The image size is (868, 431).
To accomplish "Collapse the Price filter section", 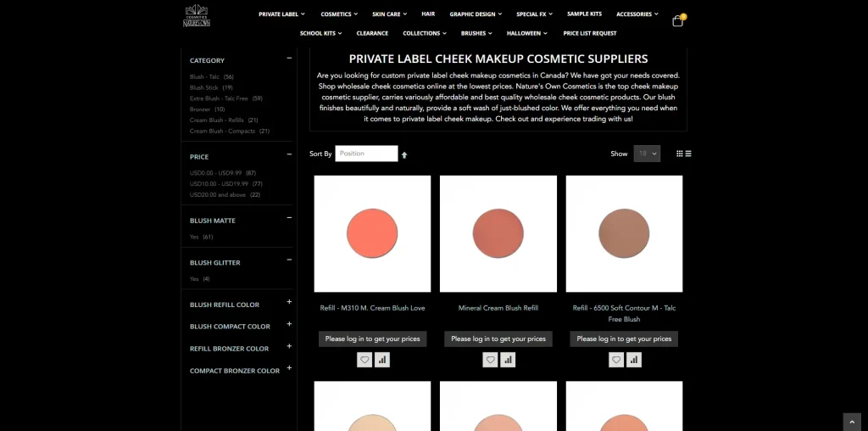I will (x=289, y=154).
